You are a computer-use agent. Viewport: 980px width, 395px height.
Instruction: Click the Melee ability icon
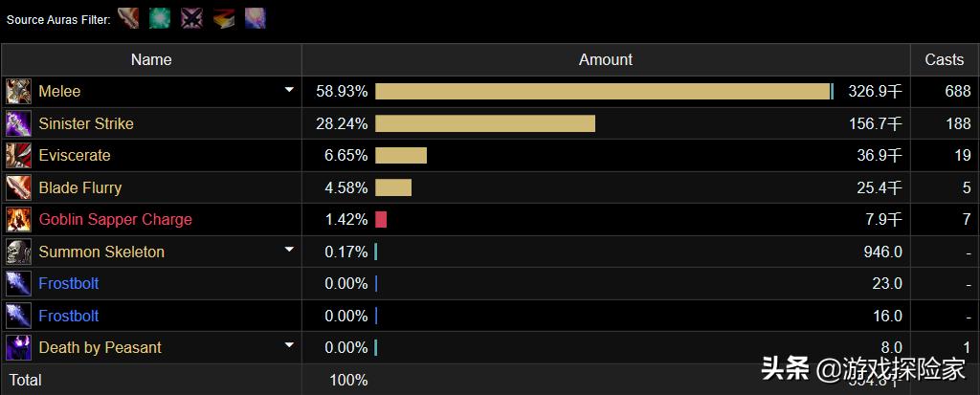(18, 92)
